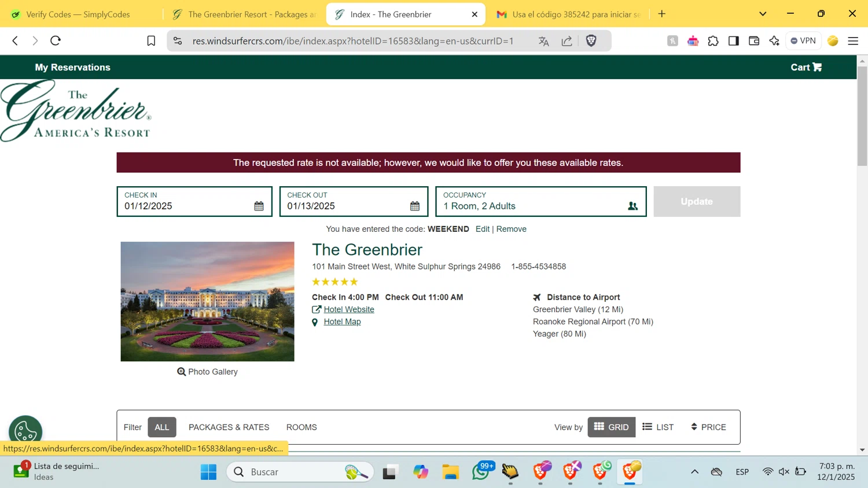Open WhatsApp from the taskbar
868x488 pixels.
(481, 472)
